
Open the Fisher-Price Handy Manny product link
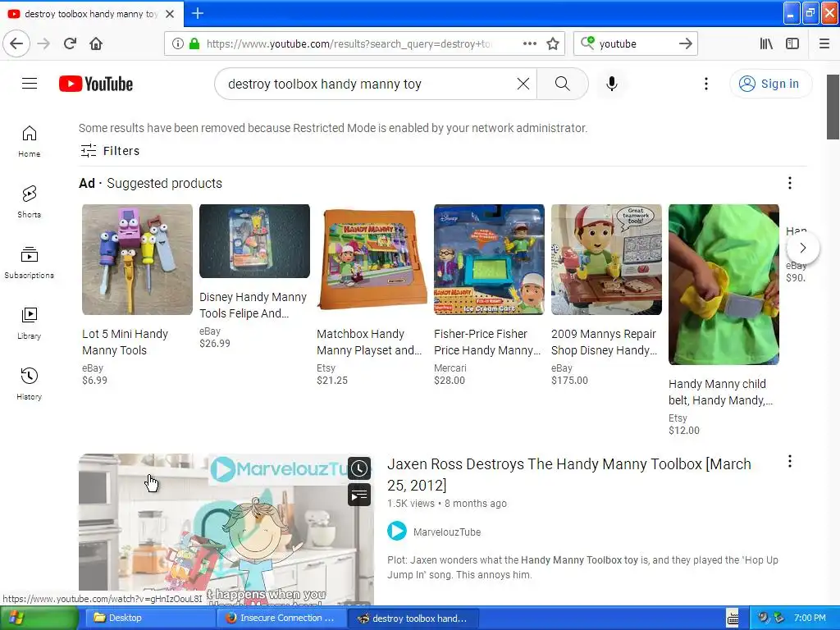tap(486, 342)
